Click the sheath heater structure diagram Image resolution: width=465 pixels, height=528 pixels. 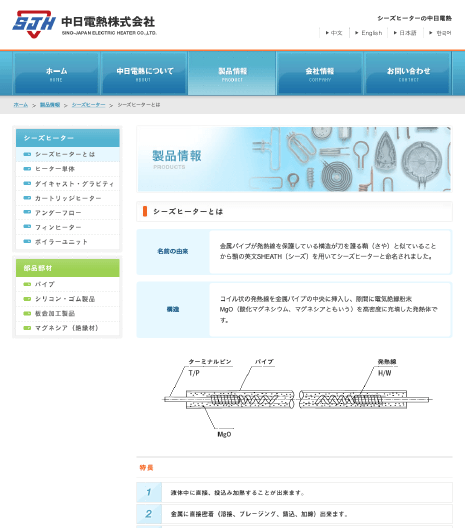pos(298,398)
